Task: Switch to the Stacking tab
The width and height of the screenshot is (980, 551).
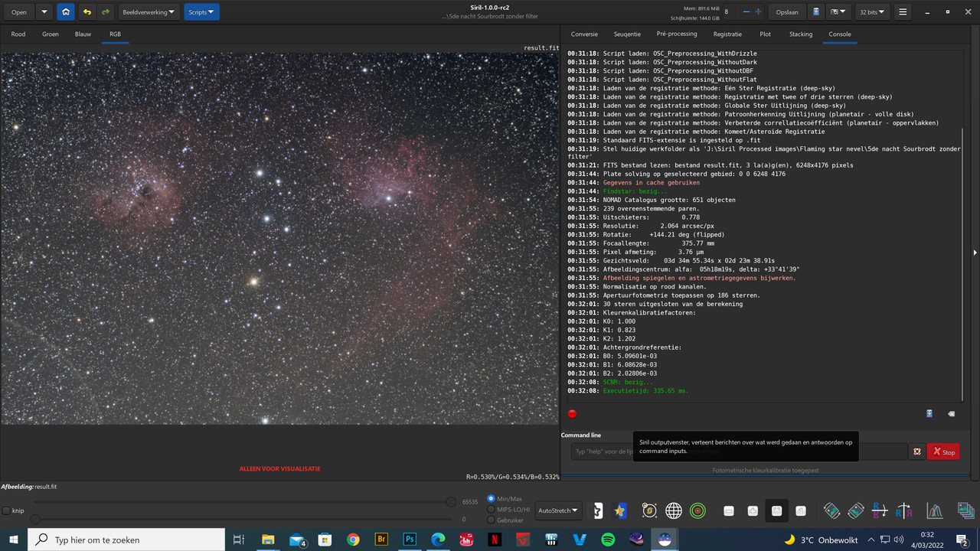Action: [x=800, y=34]
